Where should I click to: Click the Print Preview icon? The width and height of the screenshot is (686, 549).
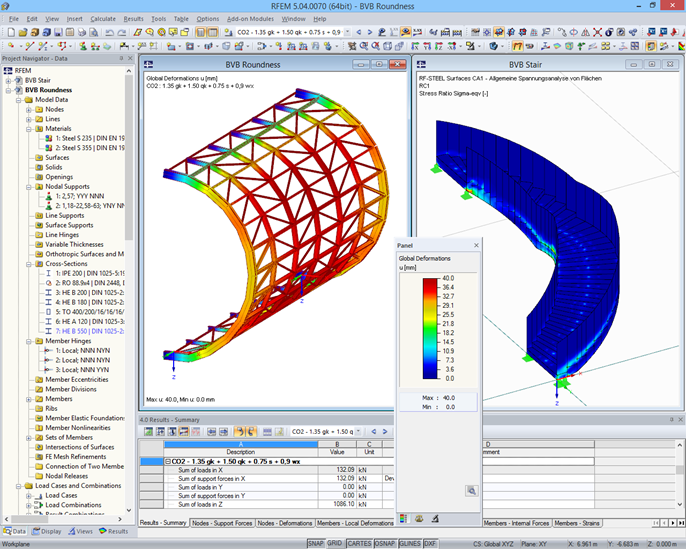94,32
